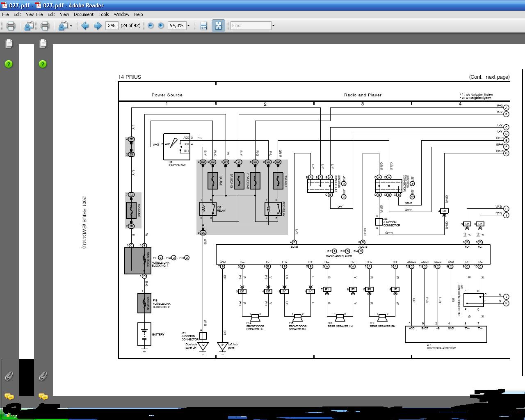525x420 pixels.
Task: Click the page number field showing 248
Action: point(112,25)
